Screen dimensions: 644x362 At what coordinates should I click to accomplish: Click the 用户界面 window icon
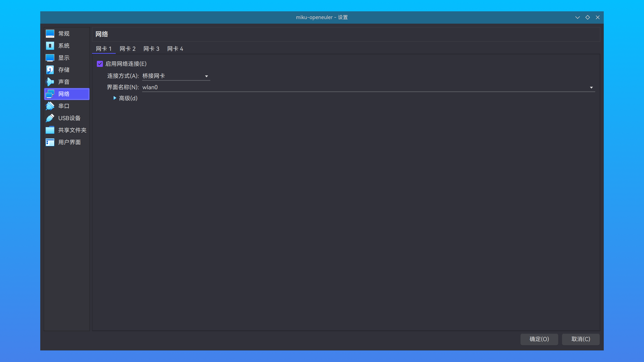click(50, 142)
